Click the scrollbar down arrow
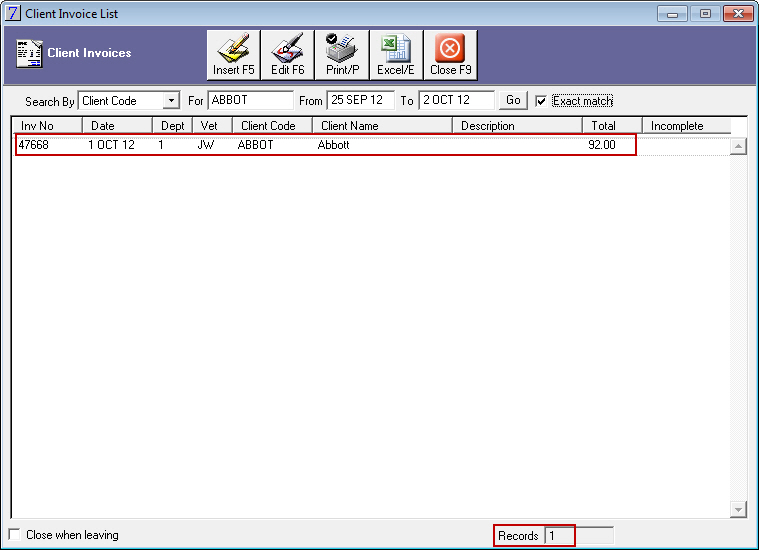Viewport: 759px width, 550px height. (738, 509)
